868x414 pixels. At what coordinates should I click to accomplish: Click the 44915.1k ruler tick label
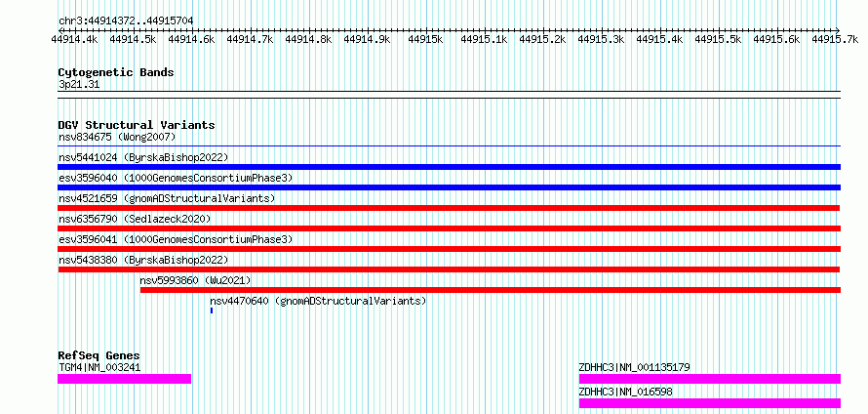click(485, 40)
